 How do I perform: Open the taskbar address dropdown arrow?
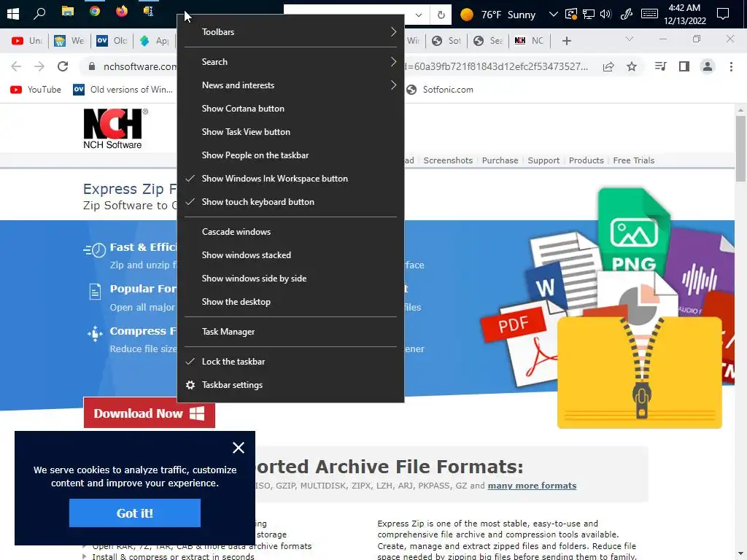click(418, 15)
